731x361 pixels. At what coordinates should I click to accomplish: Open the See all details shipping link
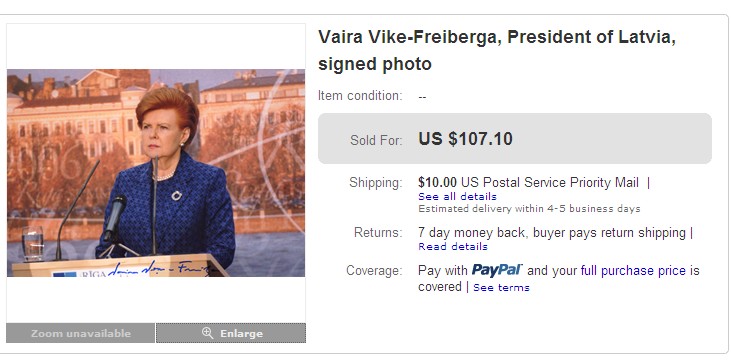(x=457, y=196)
